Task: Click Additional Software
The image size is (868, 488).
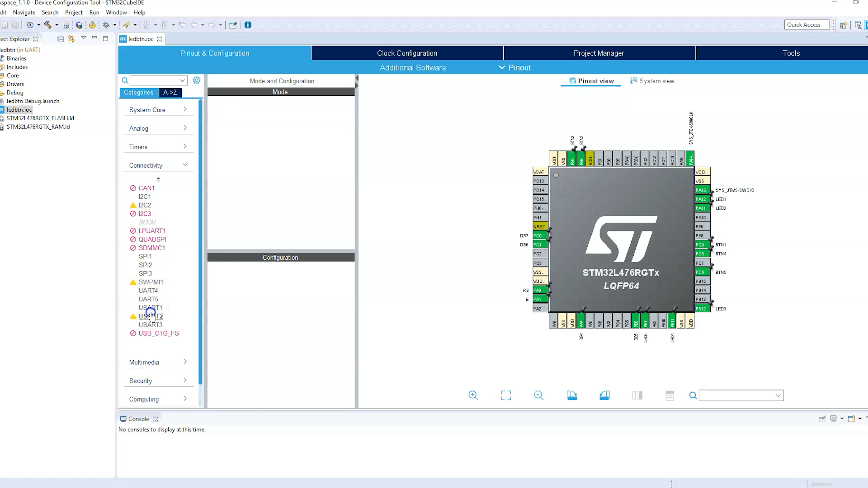Action: (413, 67)
